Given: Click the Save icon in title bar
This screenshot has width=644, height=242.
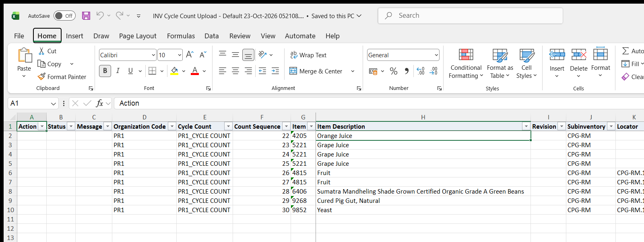Looking at the screenshot, I should pyautogui.click(x=86, y=16).
